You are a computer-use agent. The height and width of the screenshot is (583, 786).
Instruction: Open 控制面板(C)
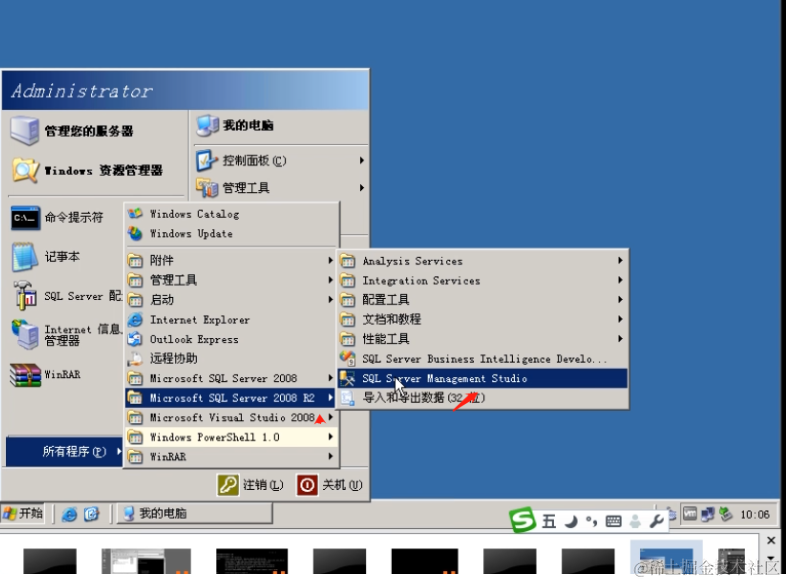[280, 160]
